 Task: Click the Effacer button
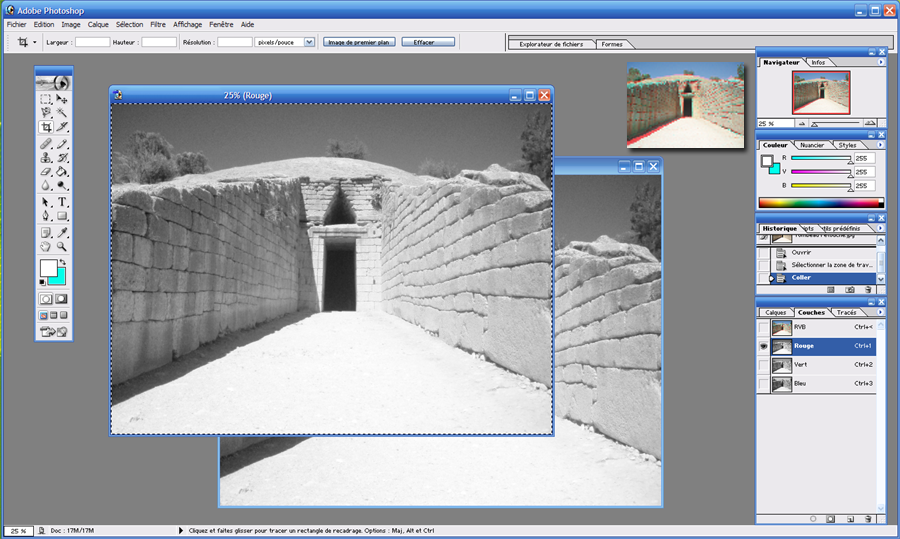point(428,42)
